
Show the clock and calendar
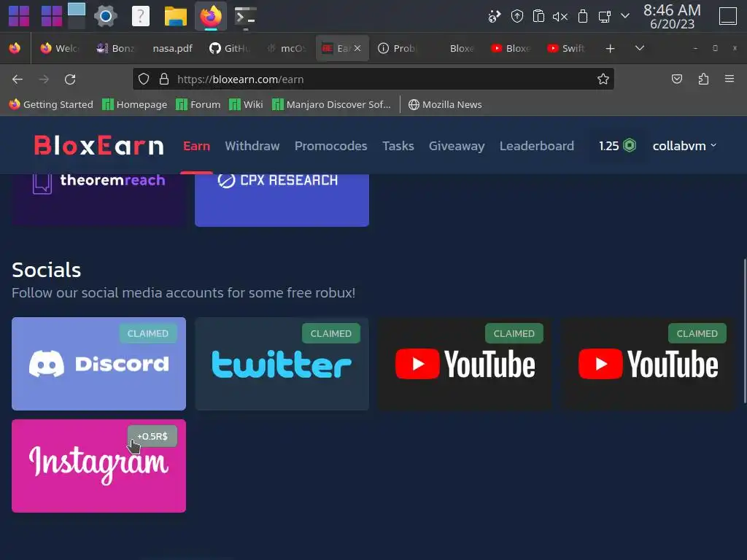point(672,17)
